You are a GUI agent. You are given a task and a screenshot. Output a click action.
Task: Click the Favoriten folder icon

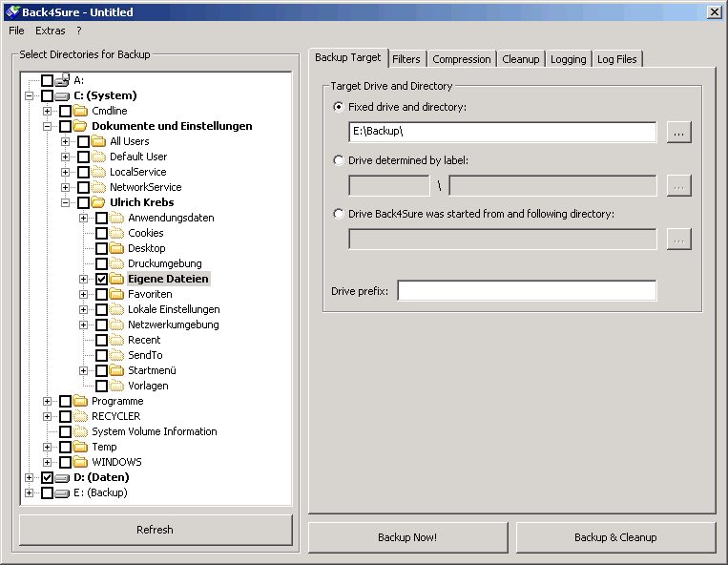pos(116,294)
